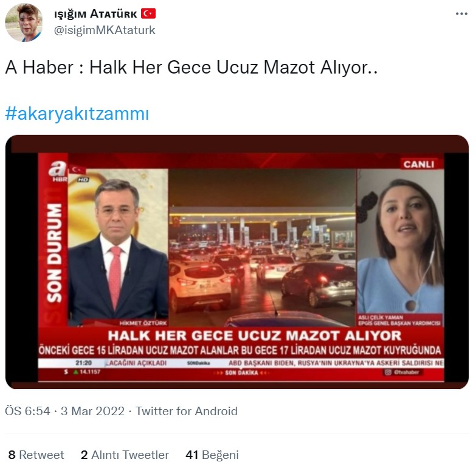Image resolution: width=476 pixels, height=462 pixels.
Task: Click the tweet text about A Haber
Action: tap(191, 67)
